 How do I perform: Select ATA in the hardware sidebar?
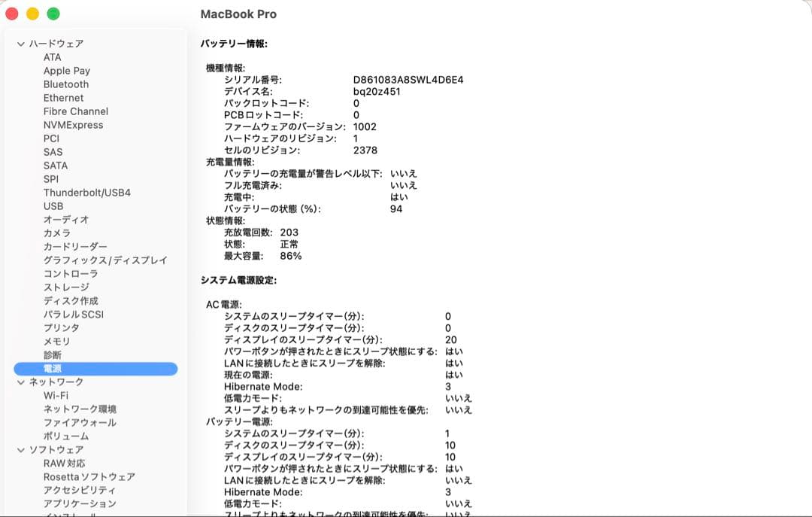point(50,57)
